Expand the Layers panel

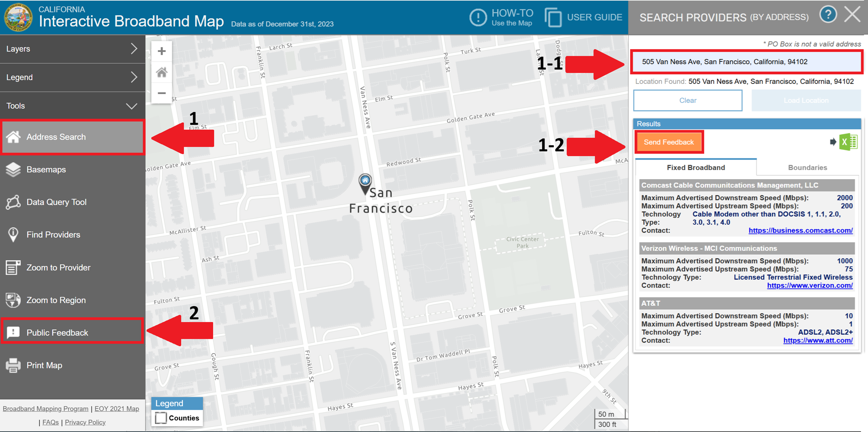pos(72,49)
